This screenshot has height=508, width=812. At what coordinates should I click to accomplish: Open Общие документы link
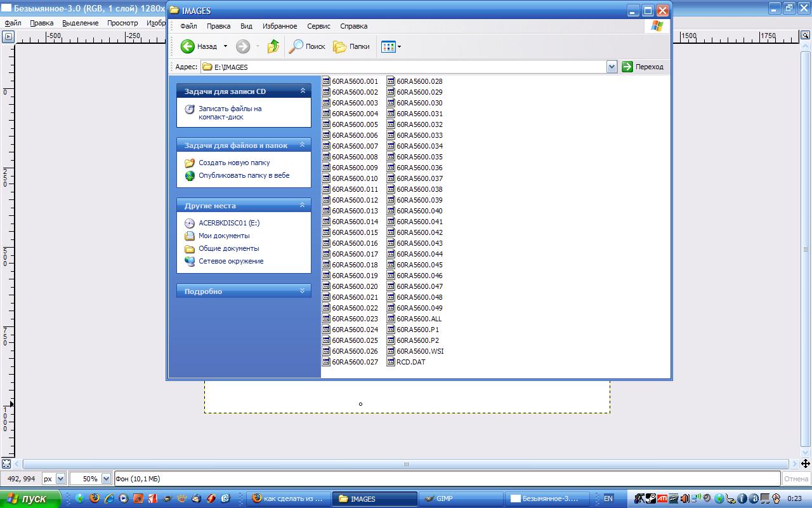tap(228, 248)
